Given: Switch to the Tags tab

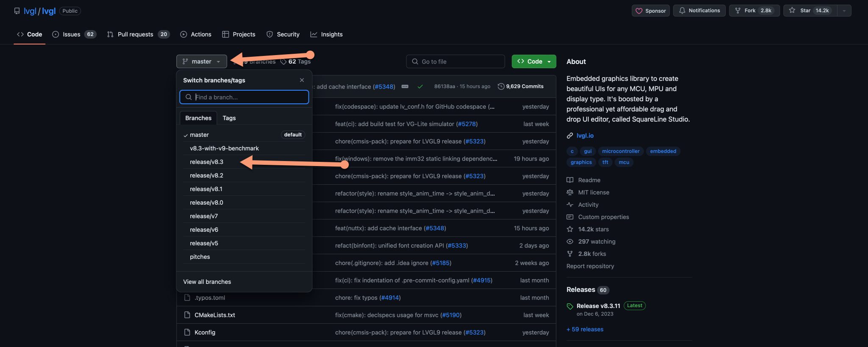Looking at the screenshot, I should coord(229,118).
